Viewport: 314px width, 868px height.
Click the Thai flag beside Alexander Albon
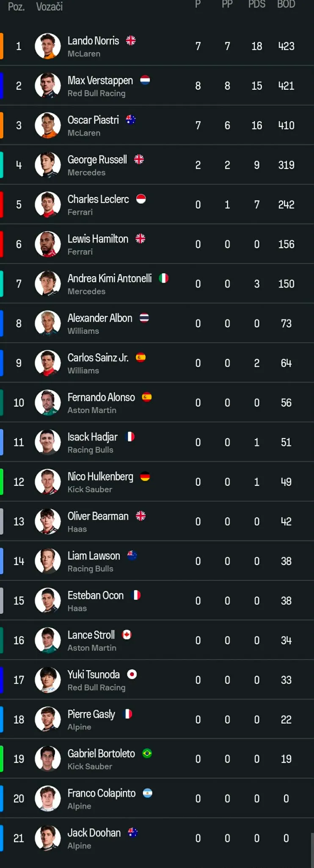(x=144, y=318)
